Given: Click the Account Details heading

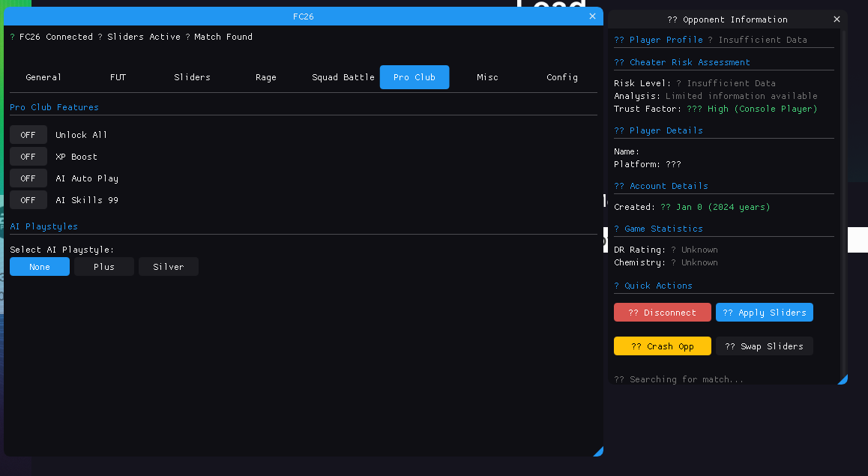Looking at the screenshot, I should pyautogui.click(x=661, y=186).
